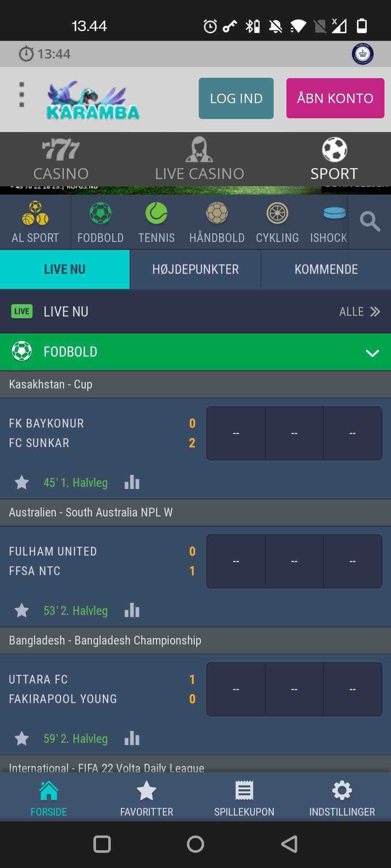Open the Kasakhstan - Cup league header

(195, 384)
